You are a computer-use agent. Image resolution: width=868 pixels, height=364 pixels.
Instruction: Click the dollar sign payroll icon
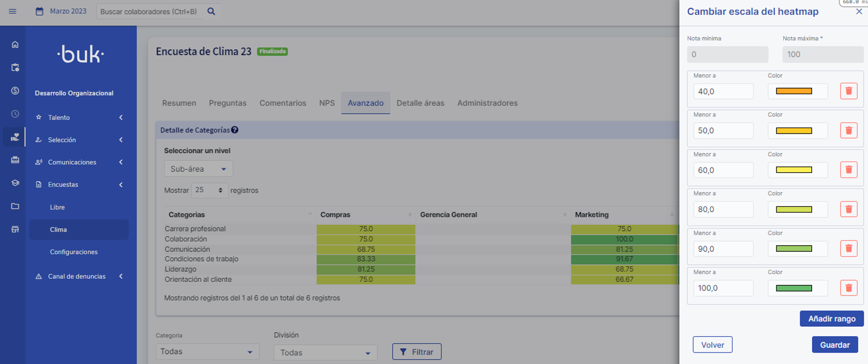15,91
